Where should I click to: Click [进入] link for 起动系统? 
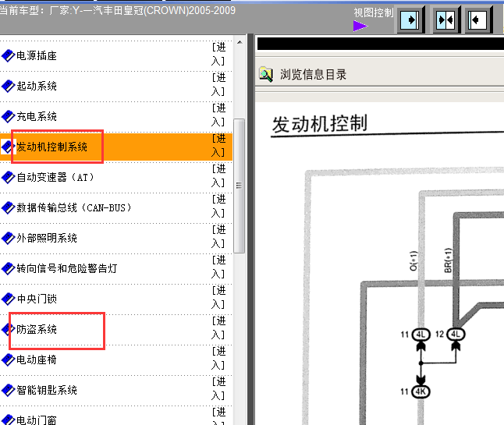tap(218, 84)
